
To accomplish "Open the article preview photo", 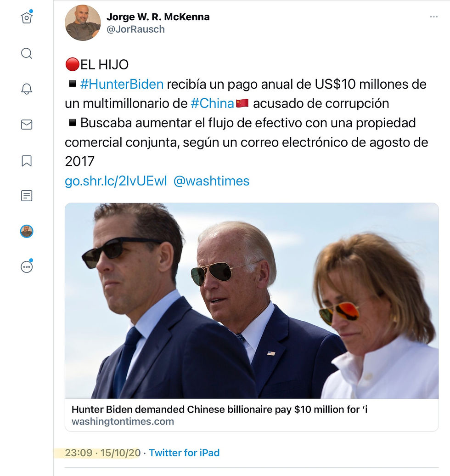I will 252,300.
